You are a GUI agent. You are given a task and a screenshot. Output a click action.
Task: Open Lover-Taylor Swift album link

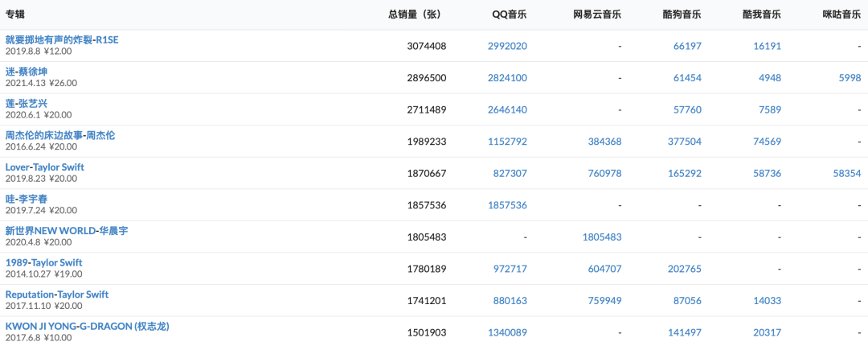pos(45,167)
